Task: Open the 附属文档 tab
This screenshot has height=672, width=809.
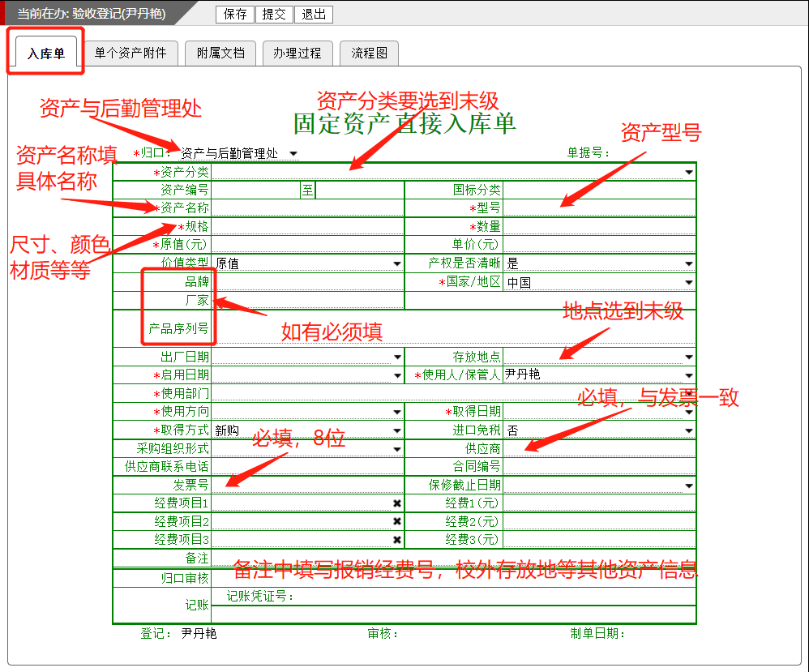Action: pyautogui.click(x=220, y=53)
